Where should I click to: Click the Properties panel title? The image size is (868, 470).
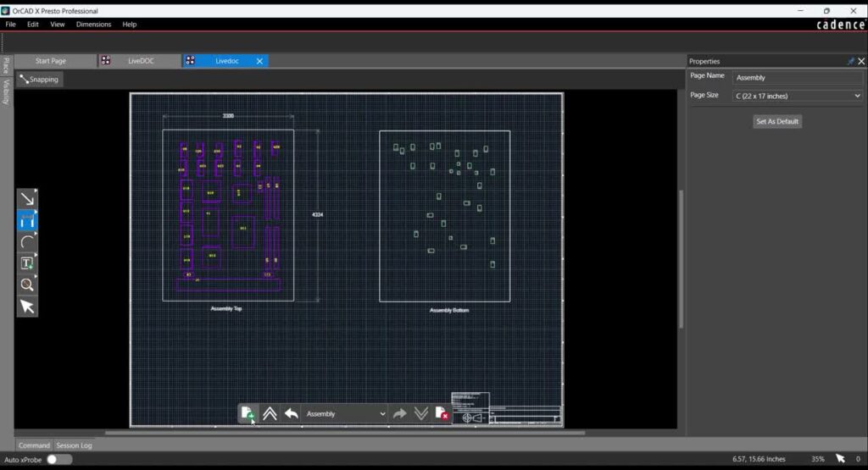(704, 61)
